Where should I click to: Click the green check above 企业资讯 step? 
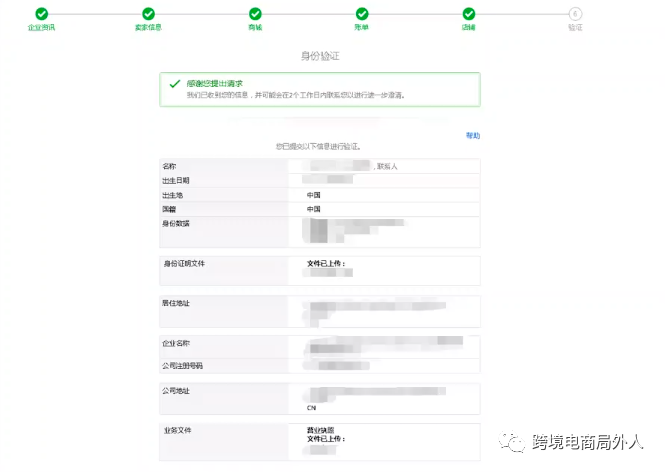tap(42, 14)
